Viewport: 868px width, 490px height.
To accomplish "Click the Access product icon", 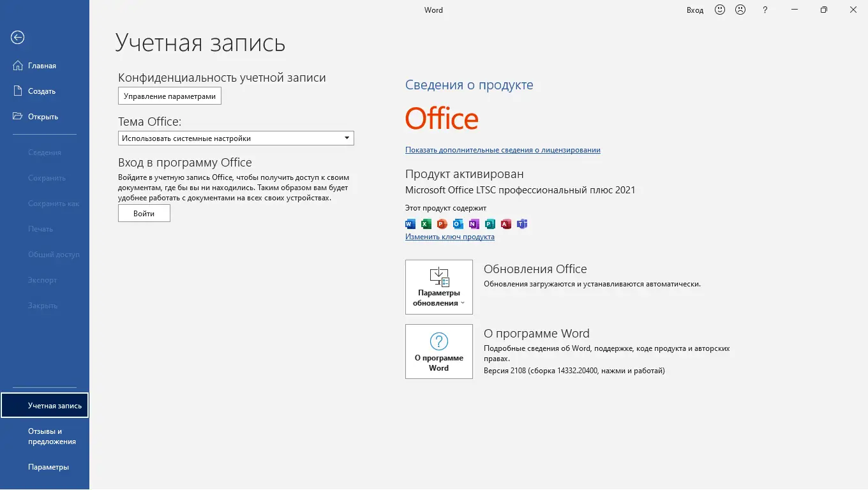I will [506, 224].
